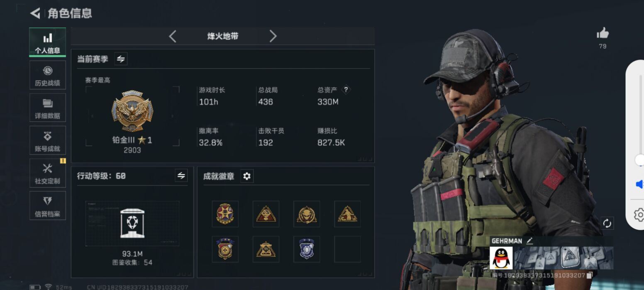The width and height of the screenshot is (644, 290).
Task: Open the 信誉档案 tab
Action: [x=48, y=206]
